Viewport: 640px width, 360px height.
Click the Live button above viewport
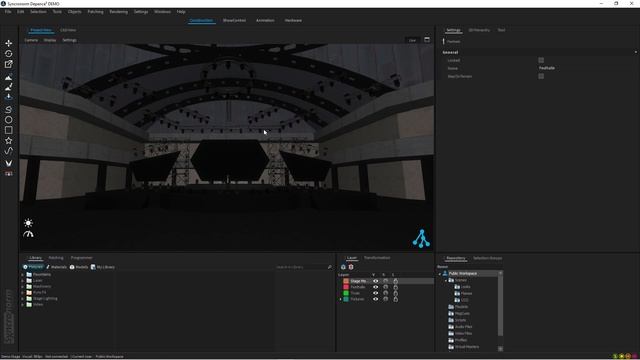pos(412,40)
